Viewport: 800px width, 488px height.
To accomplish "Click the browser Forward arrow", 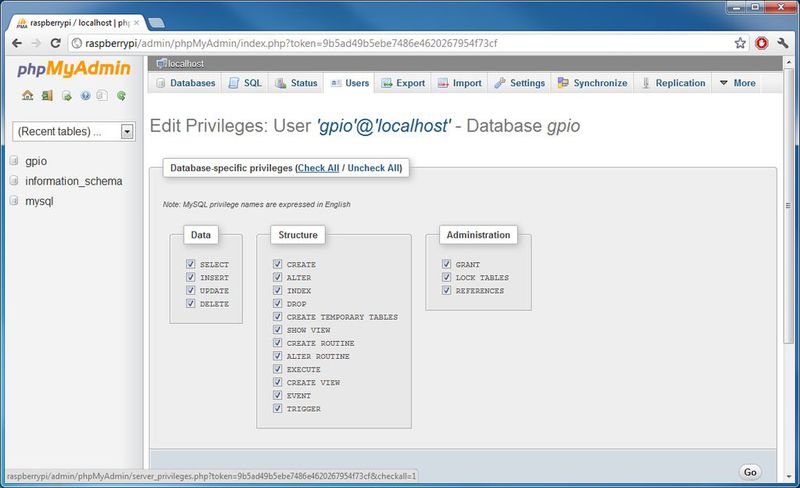I will pos(36,43).
